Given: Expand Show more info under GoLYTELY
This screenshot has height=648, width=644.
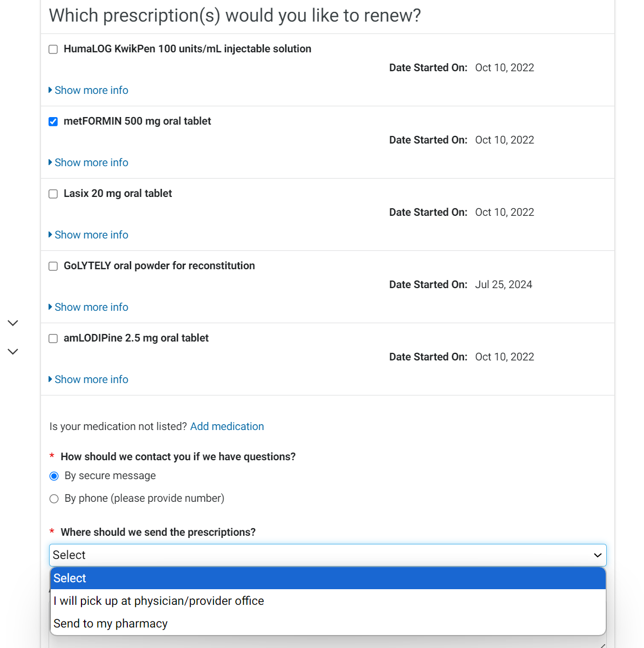Looking at the screenshot, I should point(91,307).
